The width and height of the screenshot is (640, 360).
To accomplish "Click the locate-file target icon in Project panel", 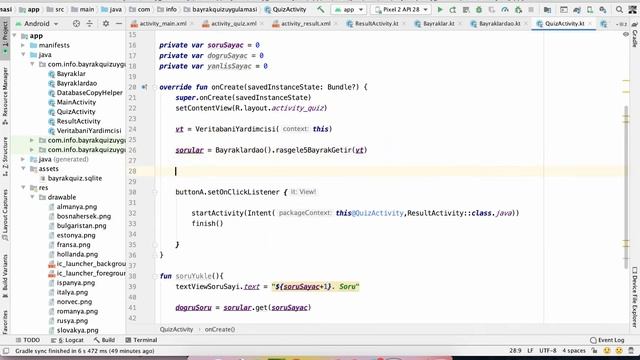I will pyautogui.click(x=76, y=24).
